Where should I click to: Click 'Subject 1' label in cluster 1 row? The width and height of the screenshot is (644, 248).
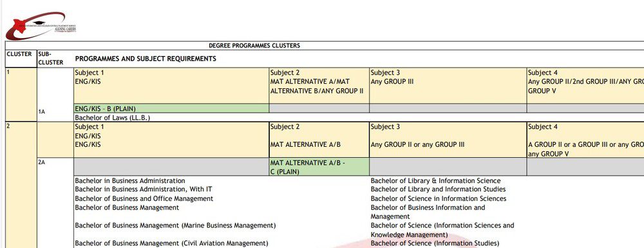89,73
